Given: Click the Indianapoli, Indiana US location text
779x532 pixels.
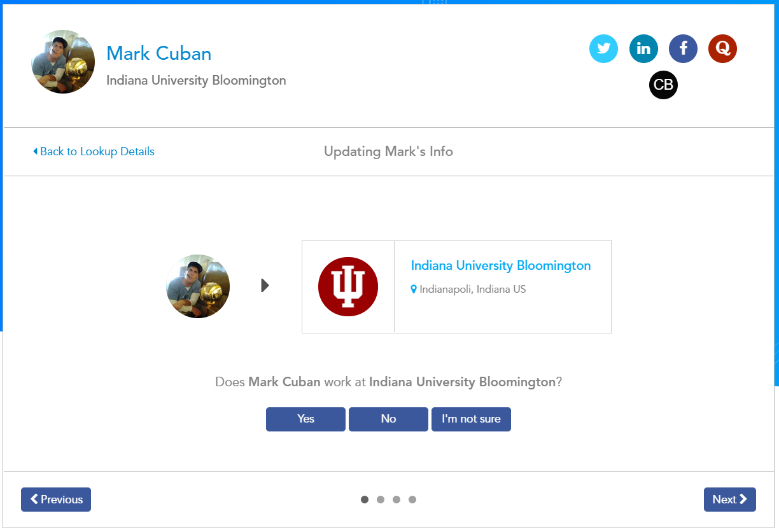Looking at the screenshot, I should [473, 290].
